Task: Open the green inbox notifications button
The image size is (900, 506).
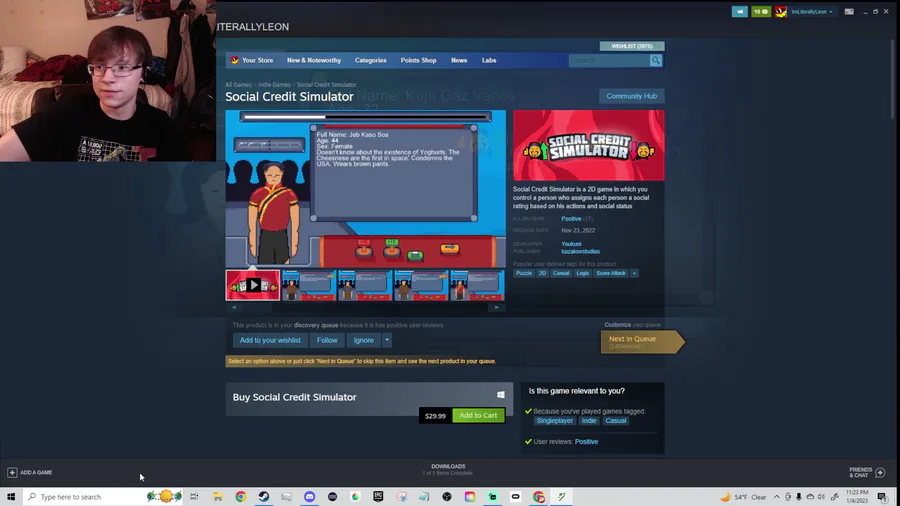Action: 761,11
